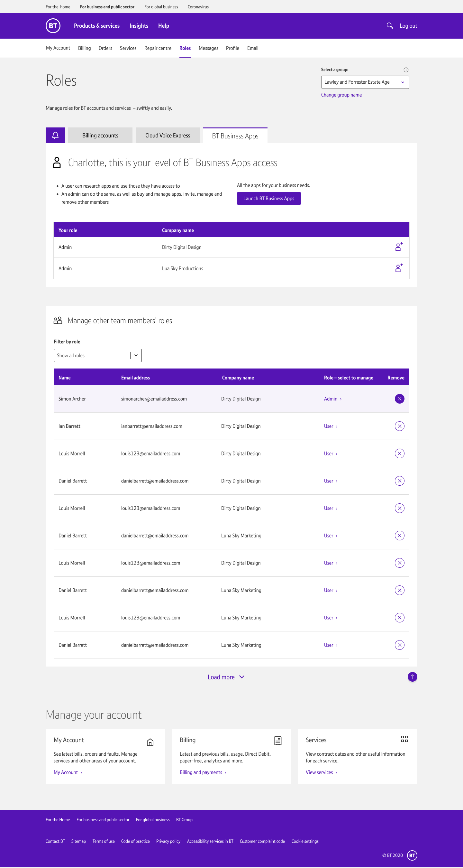Image resolution: width=463 pixels, height=868 pixels.
Task: Click the Launch BT Business Apps button
Action: click(x=269, y=198)
